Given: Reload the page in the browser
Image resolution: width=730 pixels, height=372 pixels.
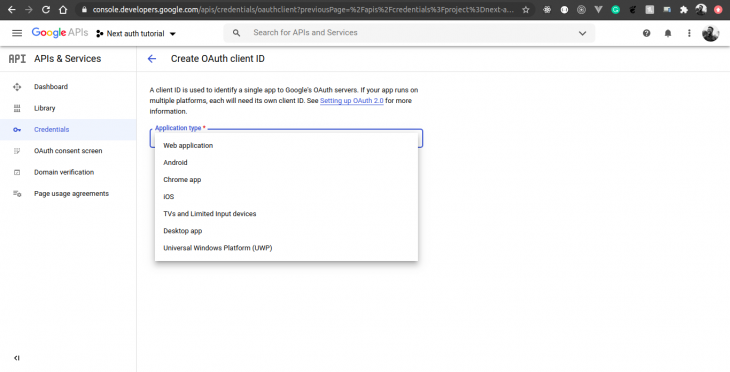Looking at the screenshot, I should point(46,9).
